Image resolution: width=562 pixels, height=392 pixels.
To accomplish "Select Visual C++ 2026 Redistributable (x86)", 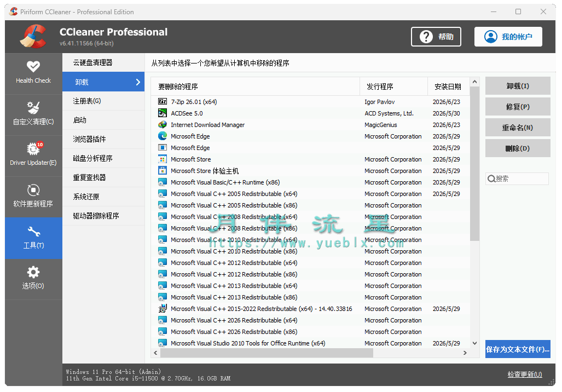I will point(310,331).
